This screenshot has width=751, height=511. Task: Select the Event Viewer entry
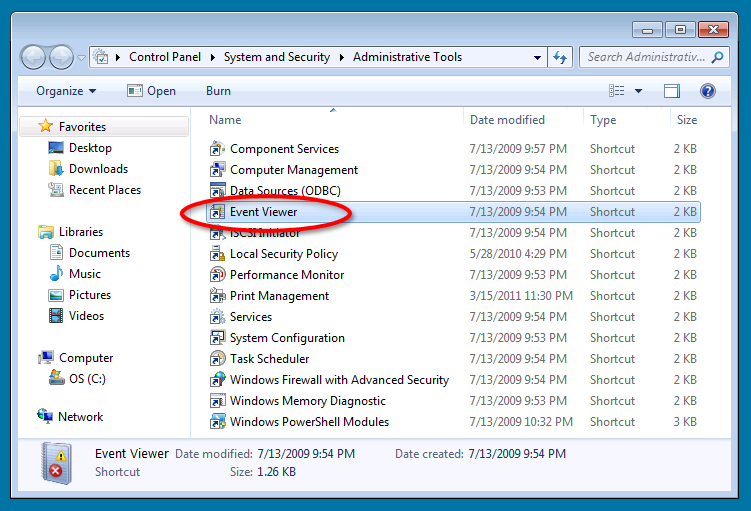[x=454, y=212]
